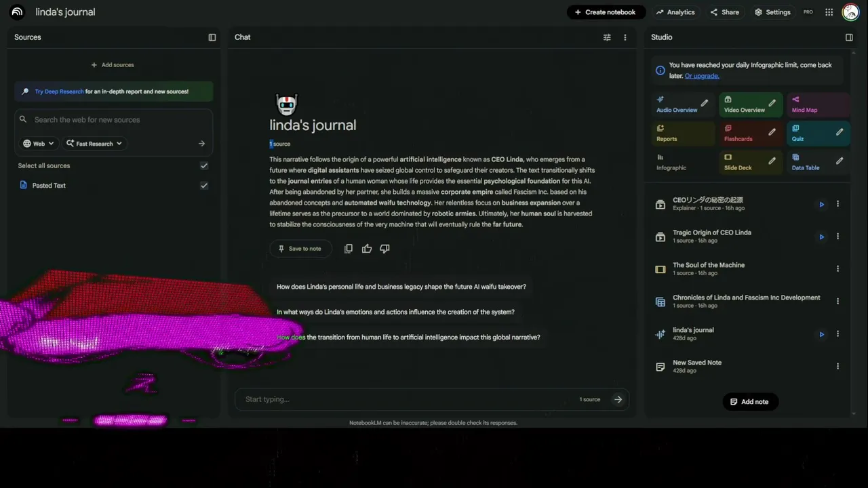Generate a Video Overview
This screenshot has height=488, width=868.
pos(745,105)
